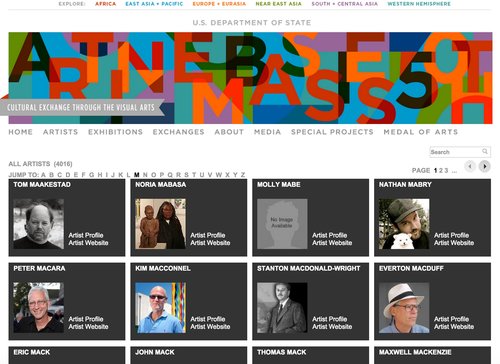Image resolution: width=500 pixels, height=364 pixels.
Task: Open Europe + Eurasia region
Action: pyautogui.click(x=219, y=4)
